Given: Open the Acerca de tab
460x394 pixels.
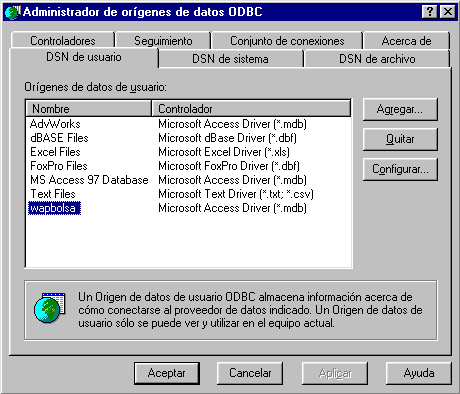Looking at the screenshot, I should click(406, 41).
